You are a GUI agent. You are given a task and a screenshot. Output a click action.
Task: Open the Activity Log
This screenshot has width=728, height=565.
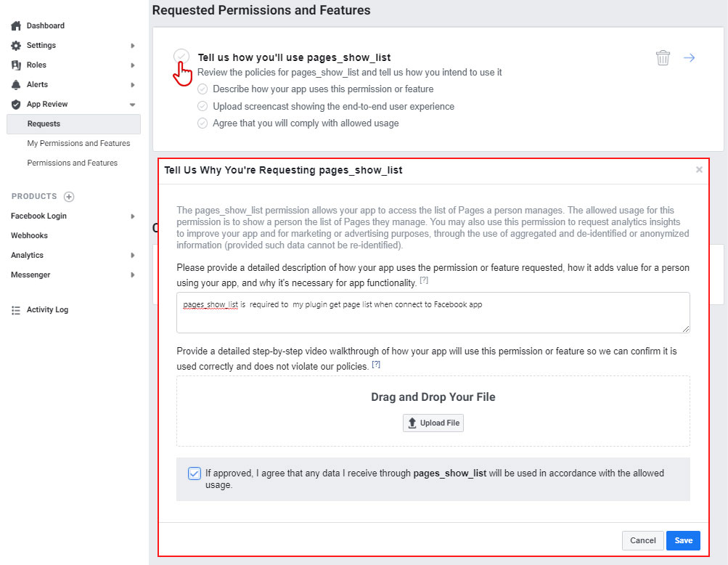point(47,309)
